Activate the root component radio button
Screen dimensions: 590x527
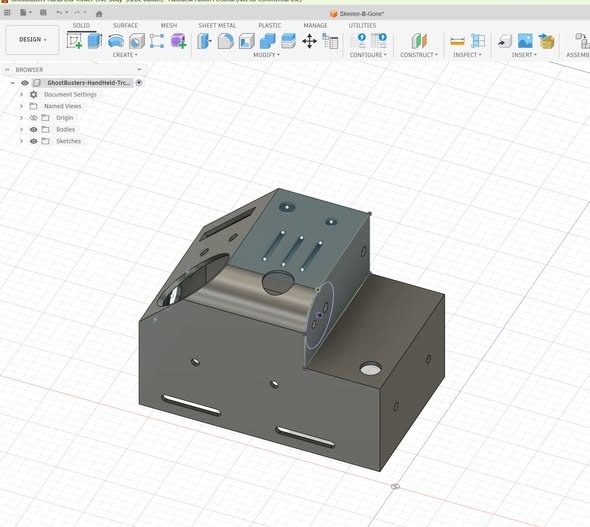139,83
